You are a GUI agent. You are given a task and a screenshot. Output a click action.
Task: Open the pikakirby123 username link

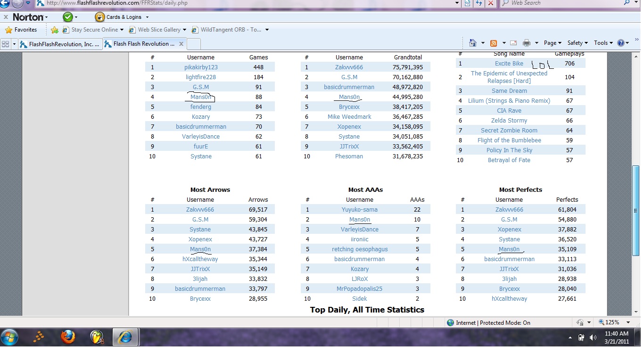pyautogui.click(x=201, y=67)
